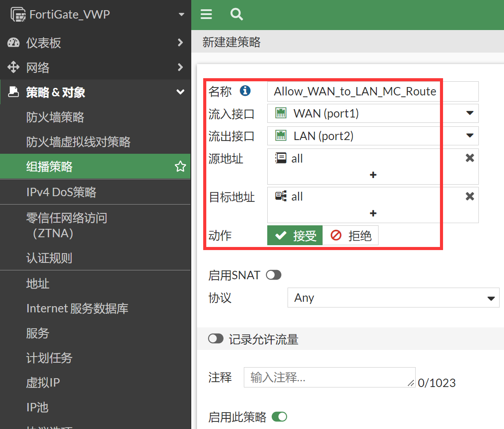Open 防火墙策略 in the sidebar
This screenshot has width=504, height=429.
[x=55, y=117]
